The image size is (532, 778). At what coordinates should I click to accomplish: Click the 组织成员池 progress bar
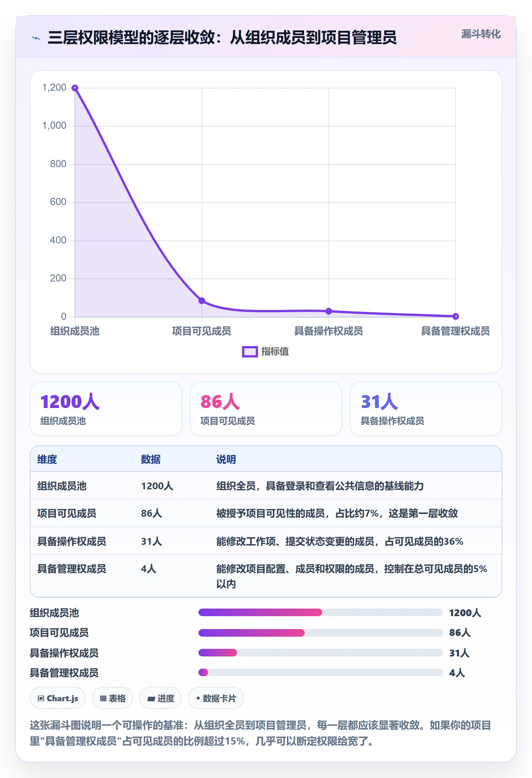tap(320, 612)
